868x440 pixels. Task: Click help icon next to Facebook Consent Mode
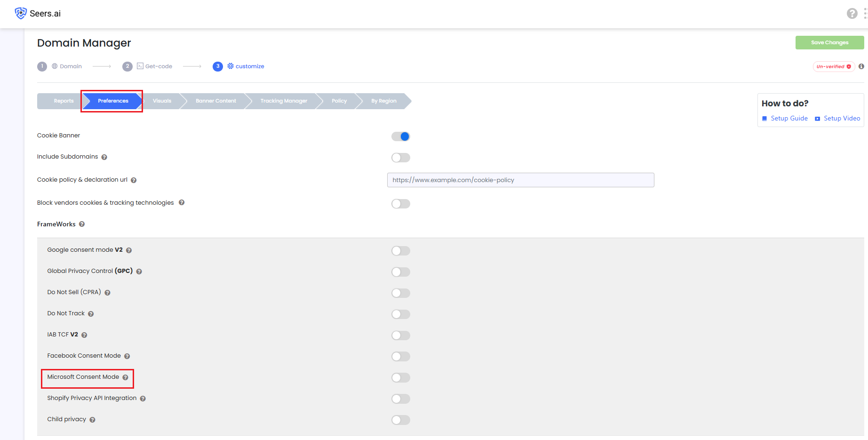(127, 356)
